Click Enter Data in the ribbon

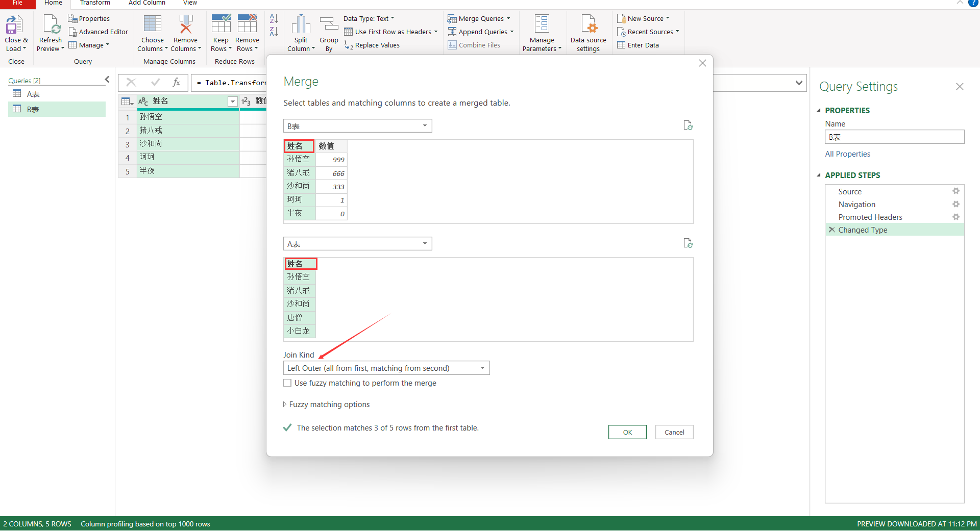coord(638,45)
